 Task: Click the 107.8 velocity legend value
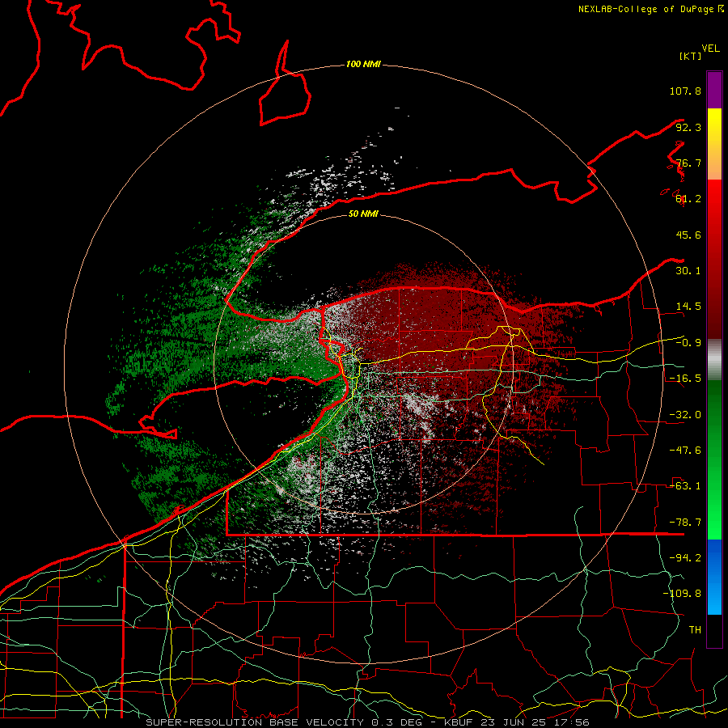click(x=685, y=91)
